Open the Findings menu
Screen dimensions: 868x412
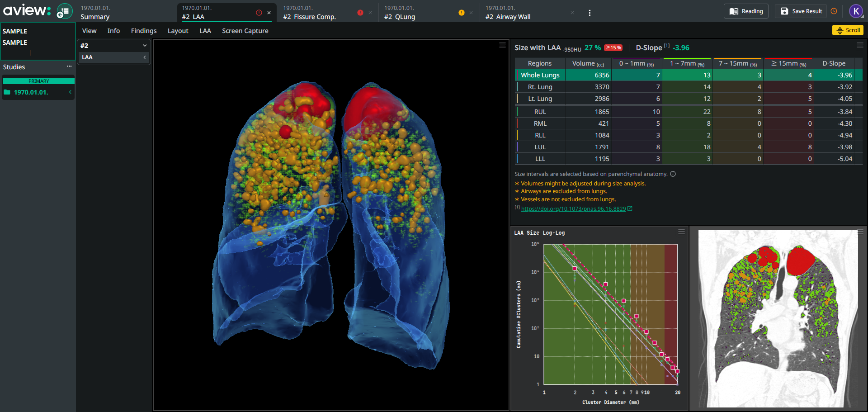(144, 31)
